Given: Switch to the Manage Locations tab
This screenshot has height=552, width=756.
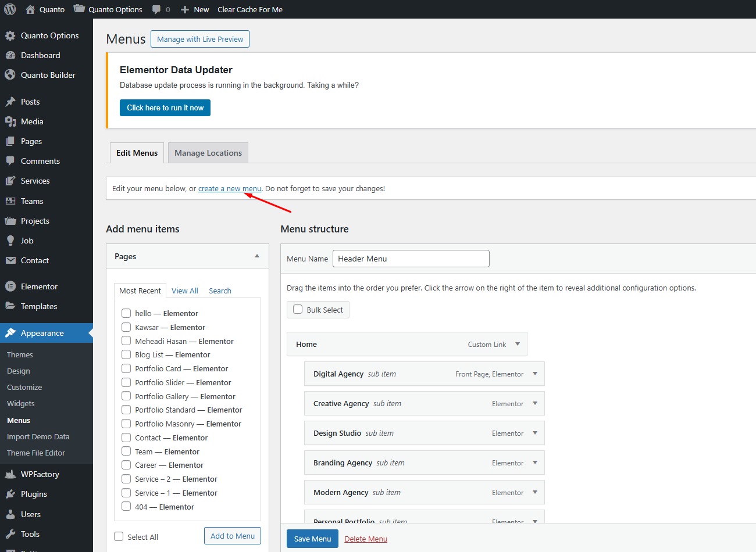Looking at the screenshot, I should [208, 153].
